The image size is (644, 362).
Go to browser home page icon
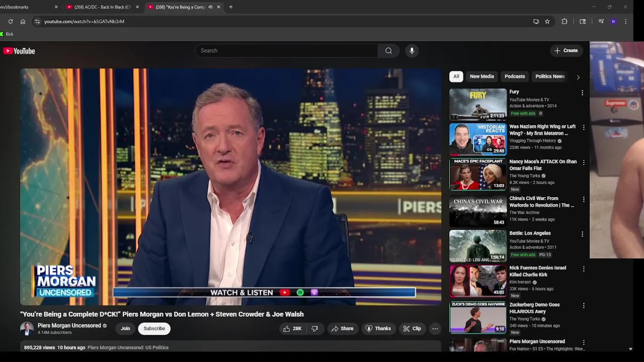tap(23, 22)
